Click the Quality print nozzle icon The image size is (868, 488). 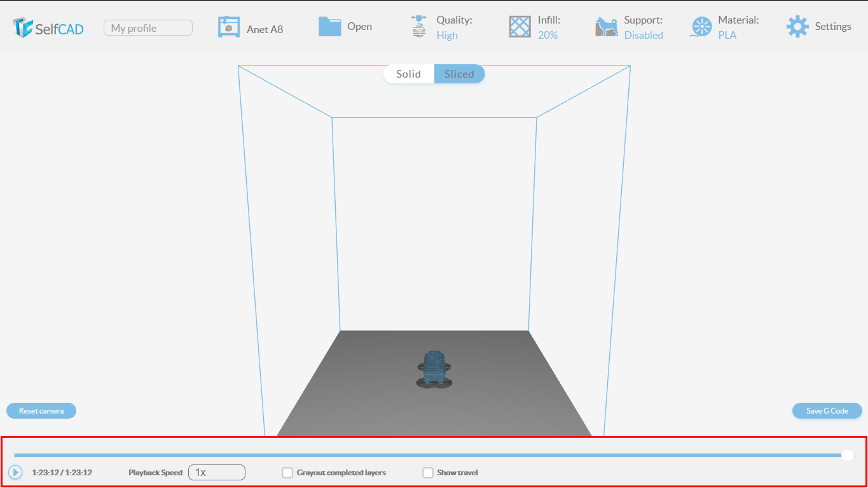tap(418, 27)
